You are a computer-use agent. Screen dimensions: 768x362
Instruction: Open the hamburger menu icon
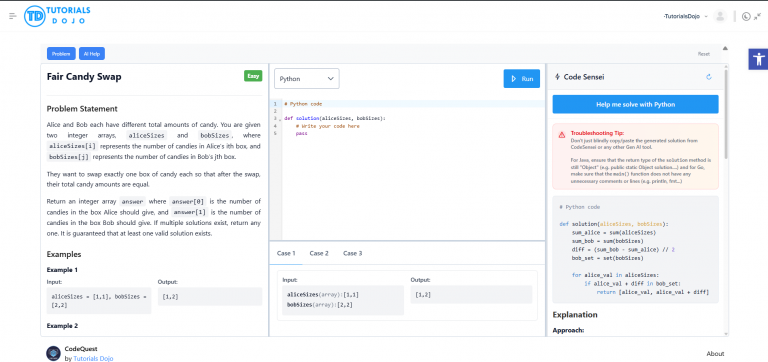tap(13, 16)
